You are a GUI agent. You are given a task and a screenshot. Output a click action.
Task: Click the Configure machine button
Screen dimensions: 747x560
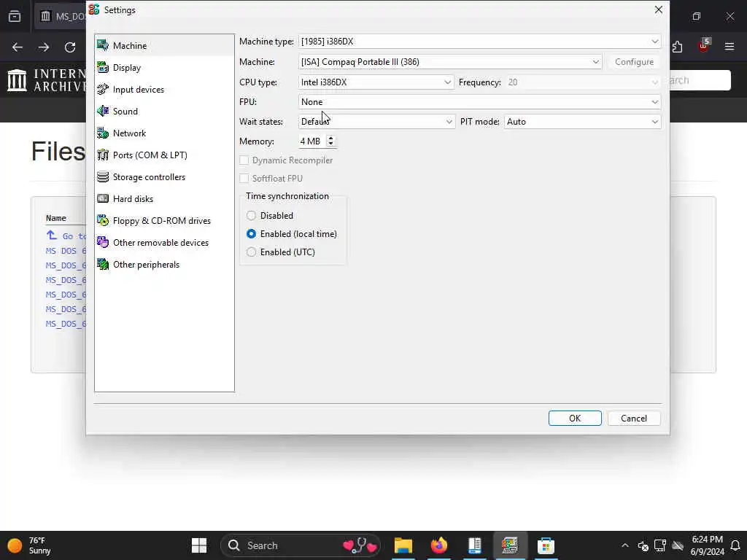[634, 62]
